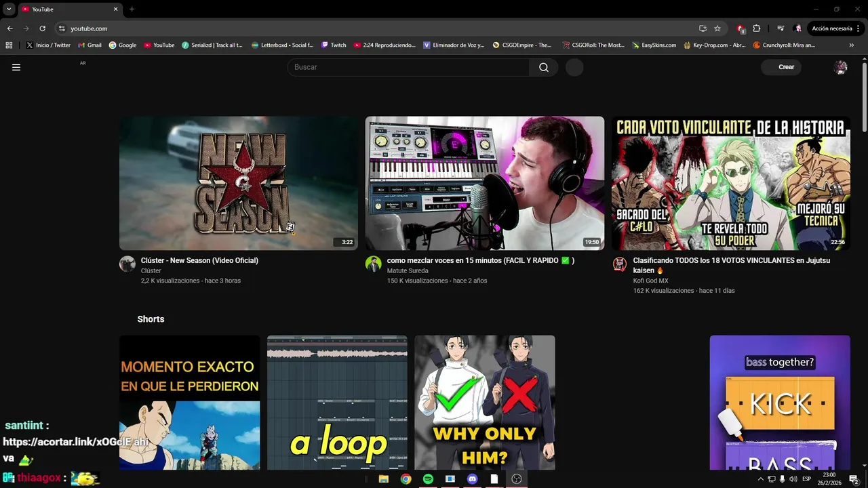Open the Extensions puzzle icon

(x=757, y=28)
